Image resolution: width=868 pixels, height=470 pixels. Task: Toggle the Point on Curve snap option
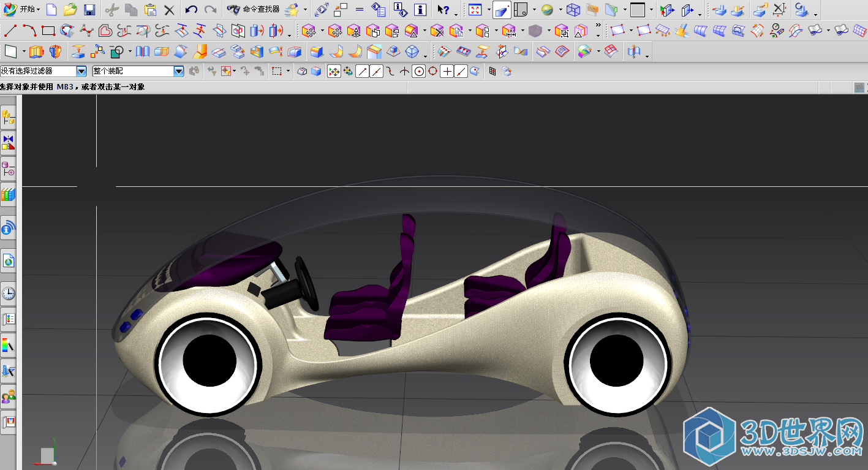pyautogui.click(x=461, y=72)
